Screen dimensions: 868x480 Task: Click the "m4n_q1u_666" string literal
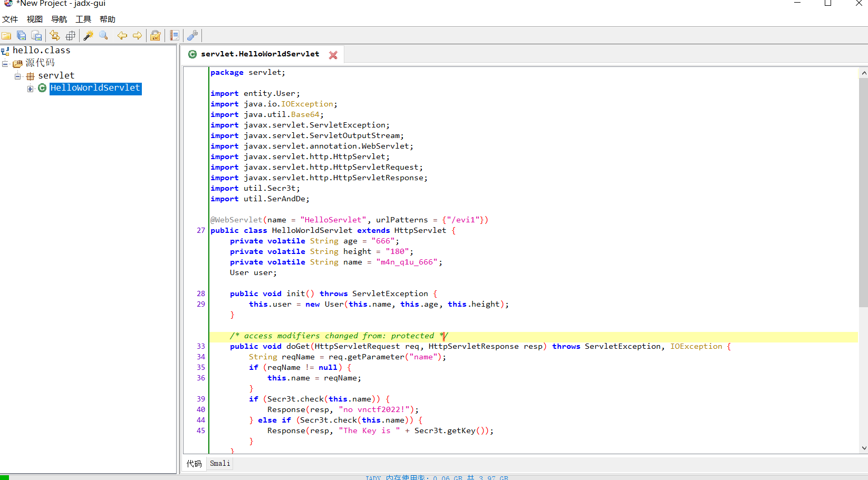(x=407, y=262)
